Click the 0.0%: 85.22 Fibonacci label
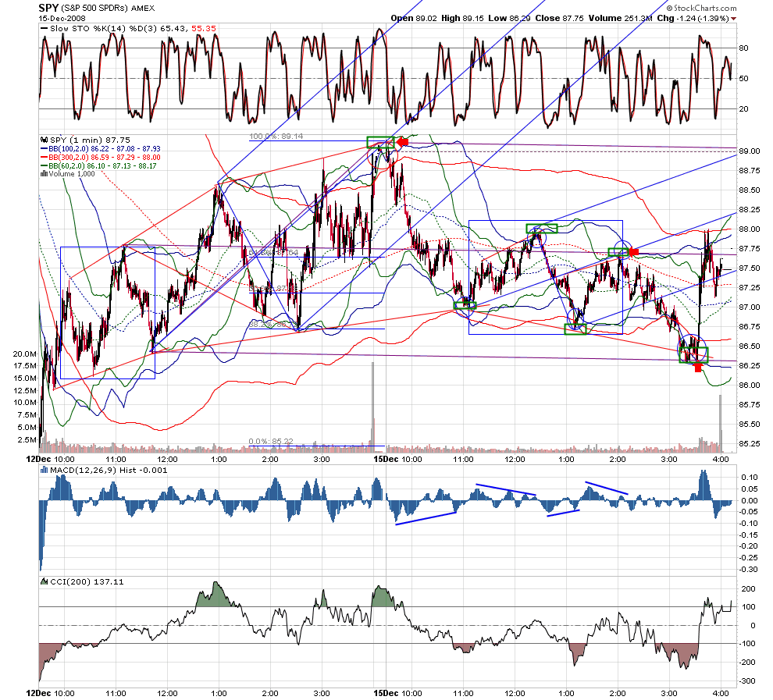The height and width of the screenshot is (700, 773). 271,442
